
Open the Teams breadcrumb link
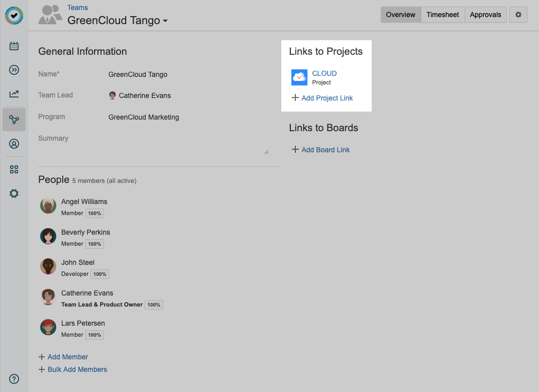[x=77, y=7]
